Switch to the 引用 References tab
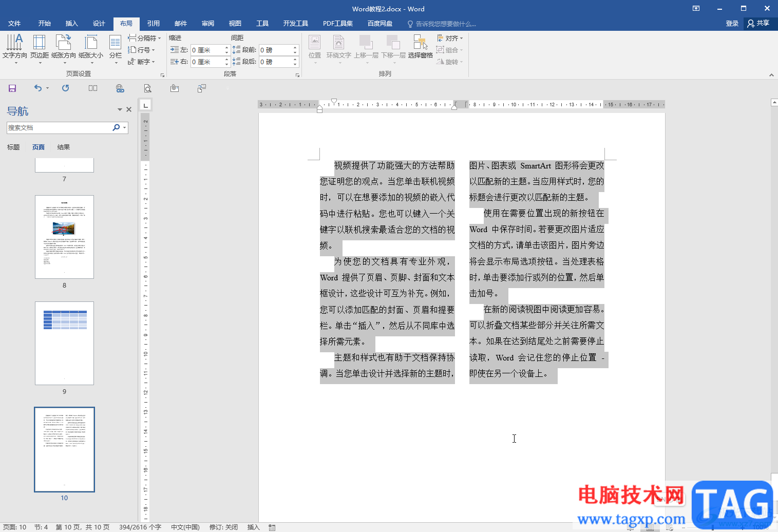The height and width of the screenshot is (532, 778). 154,24
